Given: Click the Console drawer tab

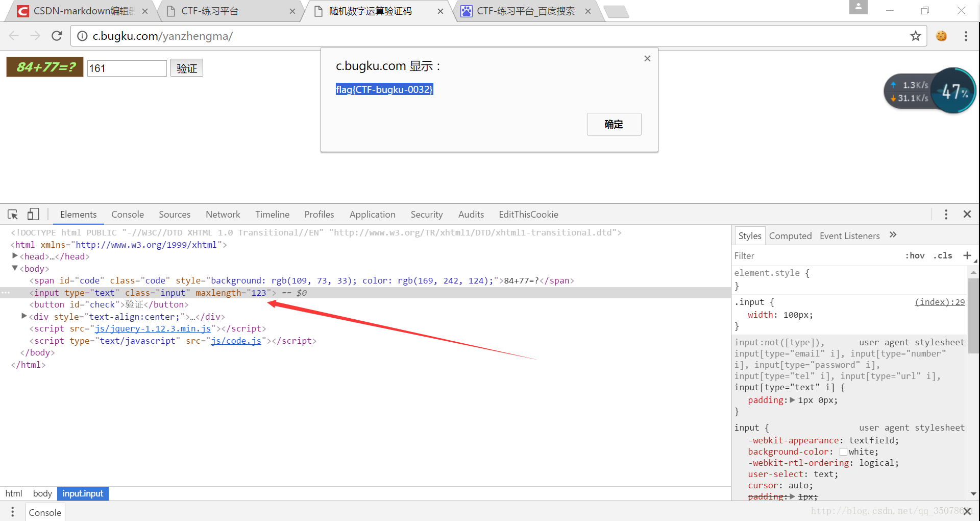Looking at the screenshot, I should click(45, 512).
